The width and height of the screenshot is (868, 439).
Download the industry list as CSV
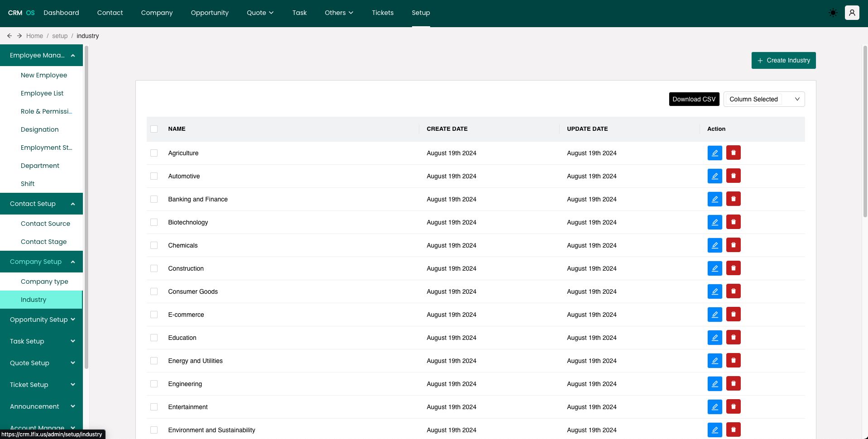(x=694, y=99)
